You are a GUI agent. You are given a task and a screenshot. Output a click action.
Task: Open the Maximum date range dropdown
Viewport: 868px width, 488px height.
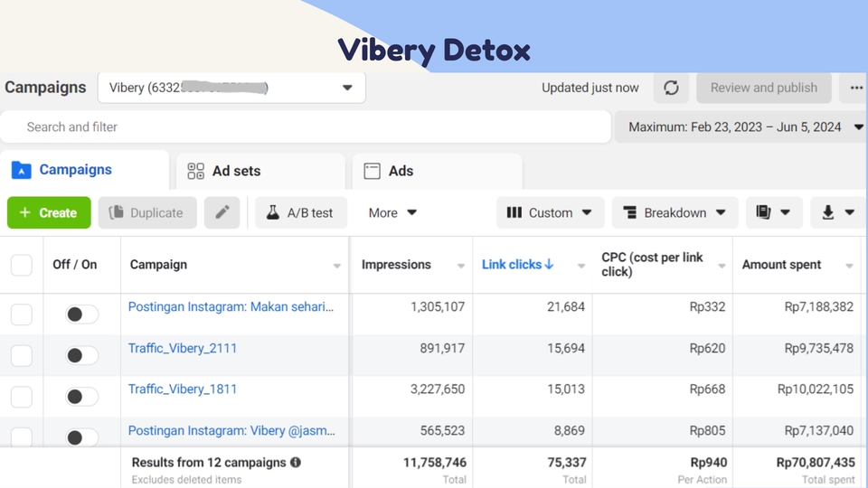[x=741, y=127]
